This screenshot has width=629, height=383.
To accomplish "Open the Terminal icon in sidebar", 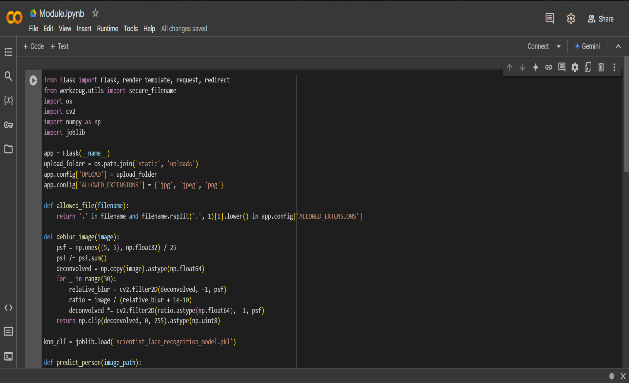I will (x=8, y=356).
